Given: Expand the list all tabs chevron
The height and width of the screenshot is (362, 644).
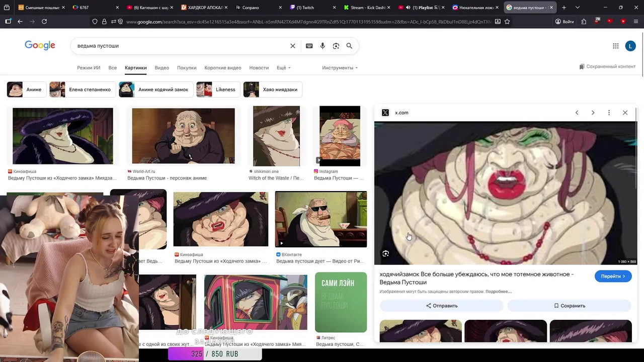Looking at the screenshot, I should pyautogui.click(x=578, y=8).
